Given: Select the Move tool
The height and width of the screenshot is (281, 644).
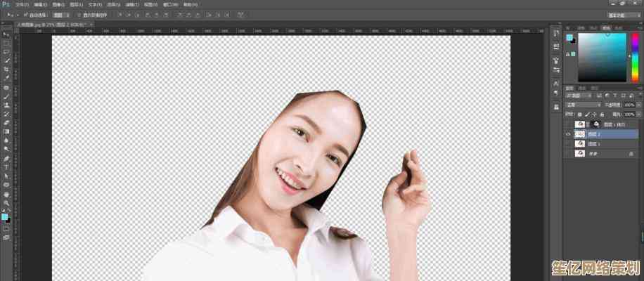Looking at the screenshot, I should pos(6,34).
